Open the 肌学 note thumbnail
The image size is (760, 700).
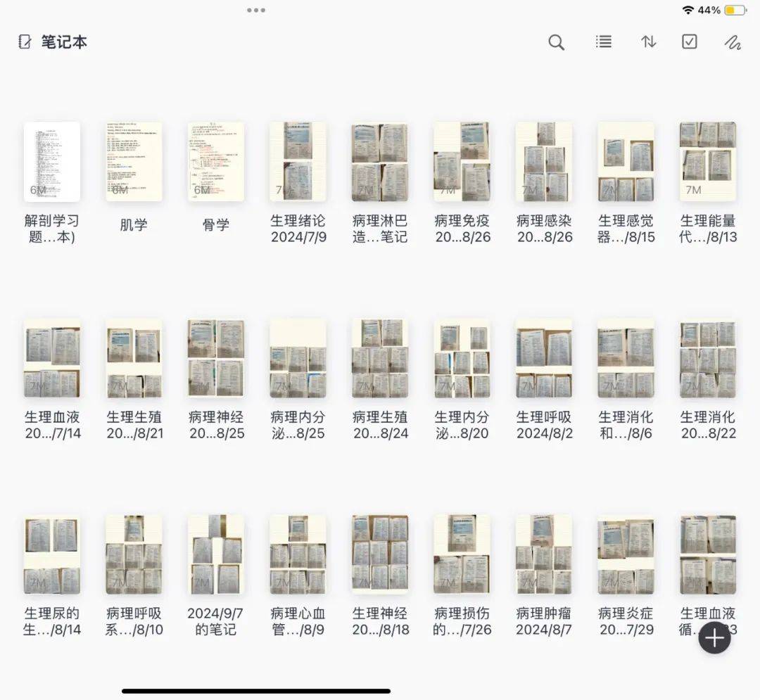134,162
